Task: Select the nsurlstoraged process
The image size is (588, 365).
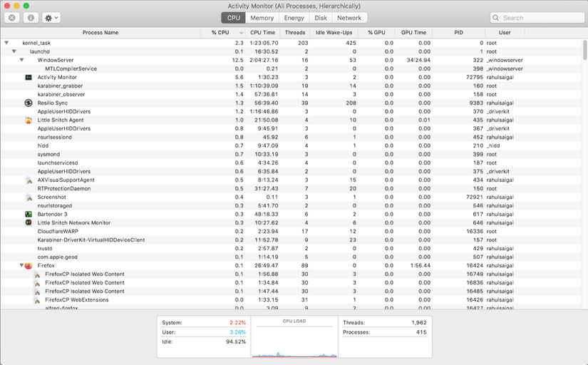Action: (x=291, y=205)
